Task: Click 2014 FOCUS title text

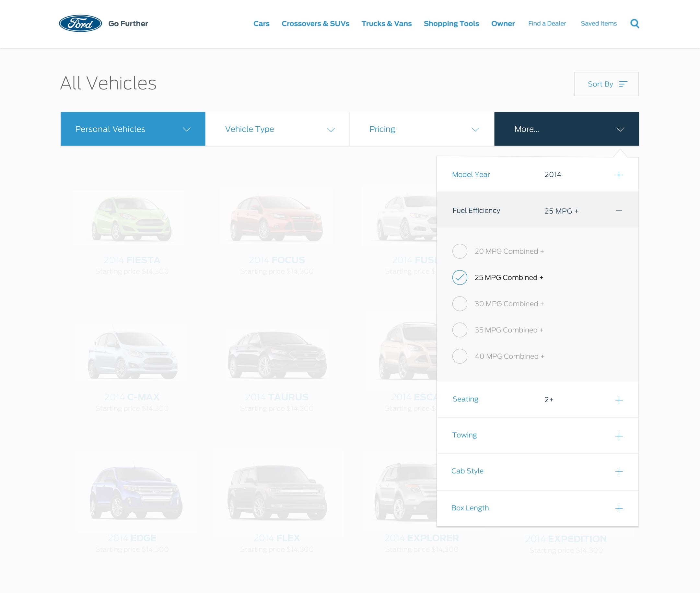Action: [277, 260]
